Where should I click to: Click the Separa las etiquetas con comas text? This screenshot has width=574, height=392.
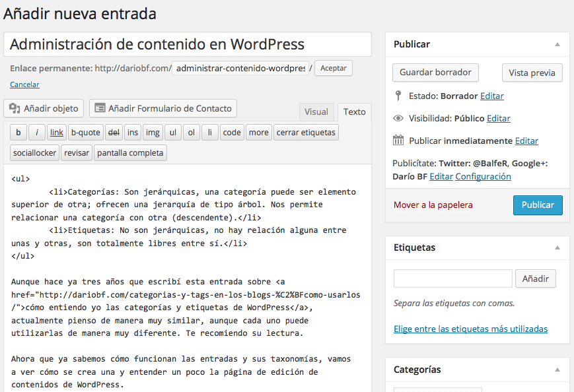[x=454, y=303]
